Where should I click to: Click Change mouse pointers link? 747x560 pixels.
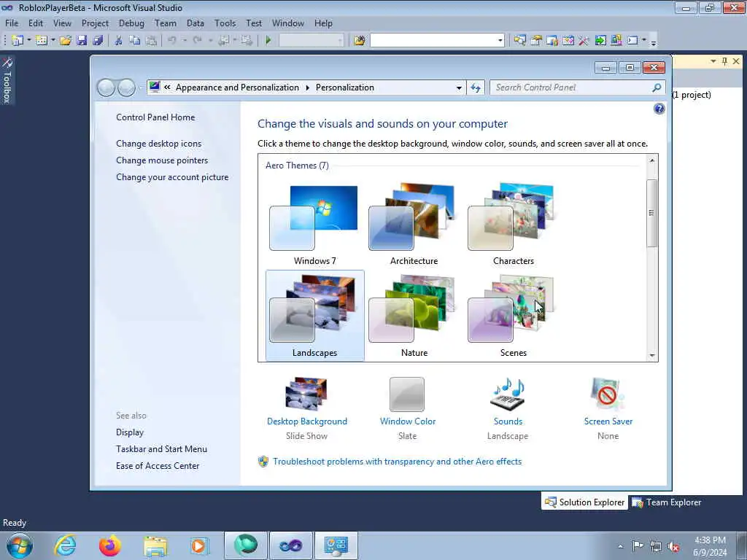click(x=162, y=160)
